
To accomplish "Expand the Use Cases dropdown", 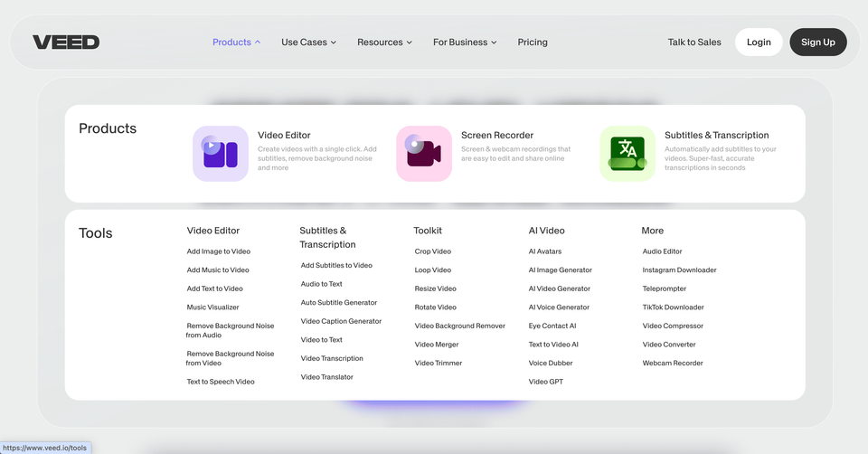I will (x=308, y=43).
